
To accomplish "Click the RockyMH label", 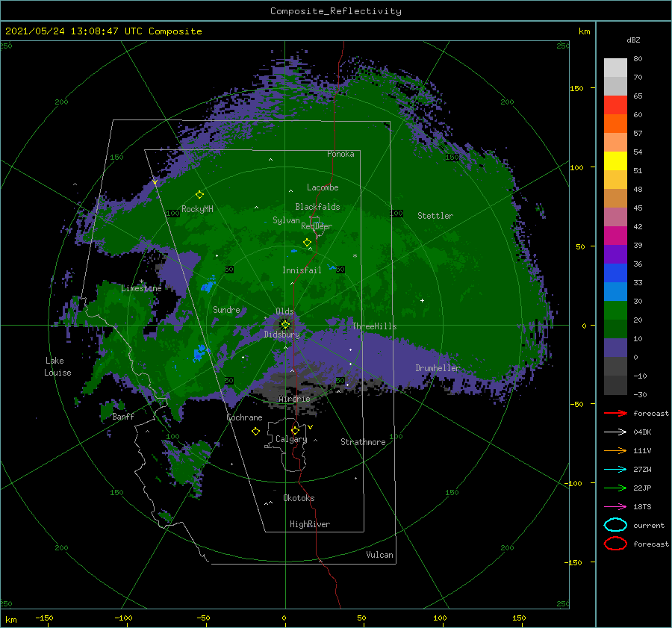I will [x=197, y=209].
